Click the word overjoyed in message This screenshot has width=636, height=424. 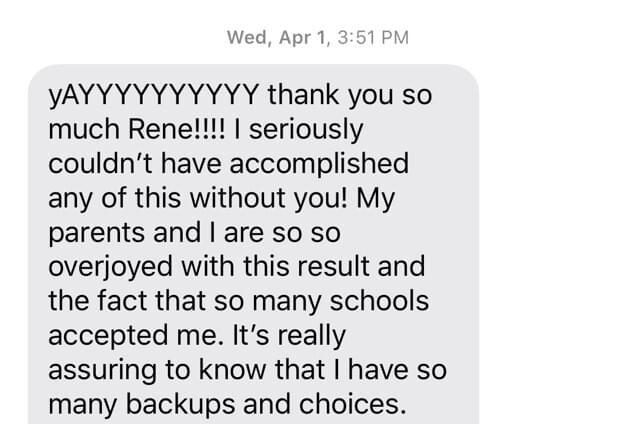coord(111,268)
